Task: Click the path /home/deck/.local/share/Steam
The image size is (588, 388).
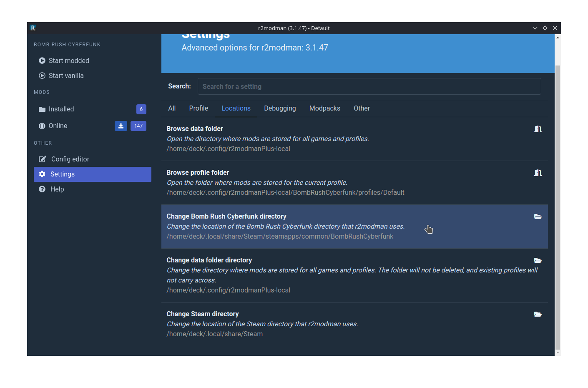Action: 215,334
